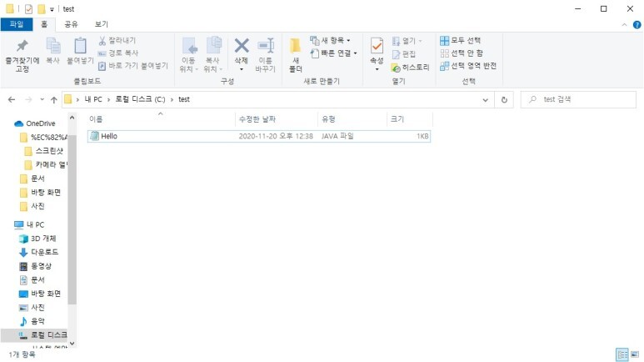This screenshot has width=644, height=362.
Task: Sort by the 유형 type column header
Action: 352,119
